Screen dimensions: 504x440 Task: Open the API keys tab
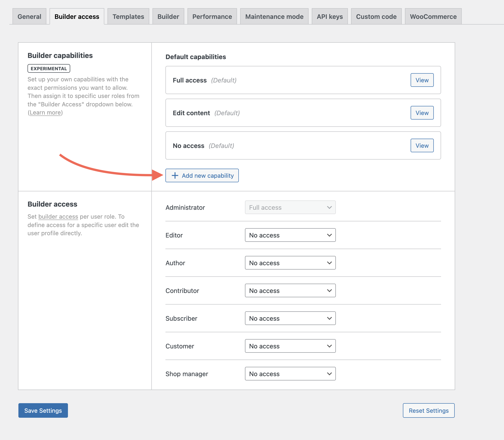click(x=329, y=17)
